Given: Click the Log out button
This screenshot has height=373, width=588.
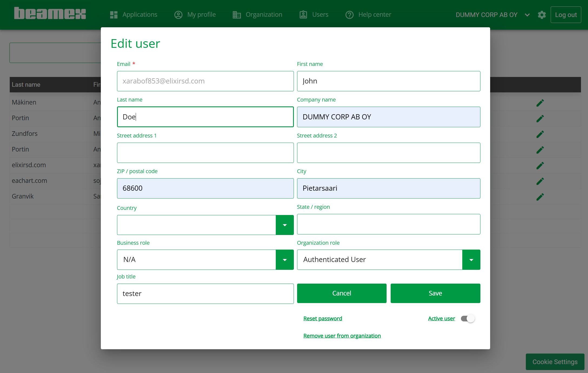Looking at the screenshot, I should click(566, 15).
